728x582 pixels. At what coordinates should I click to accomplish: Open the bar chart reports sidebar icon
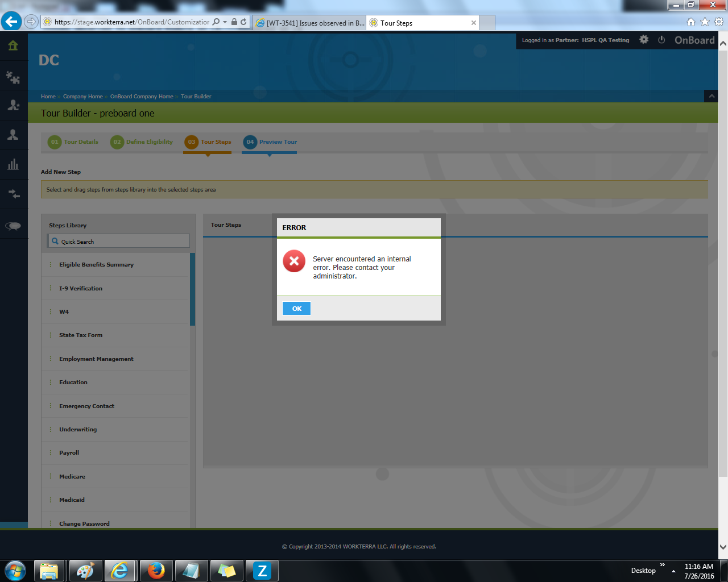click(13, 165)
